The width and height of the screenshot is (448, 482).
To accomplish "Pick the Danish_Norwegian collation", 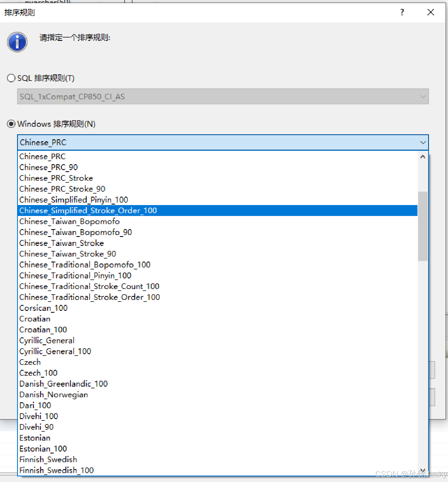I will pyautogui.click(x=53, y=395).
